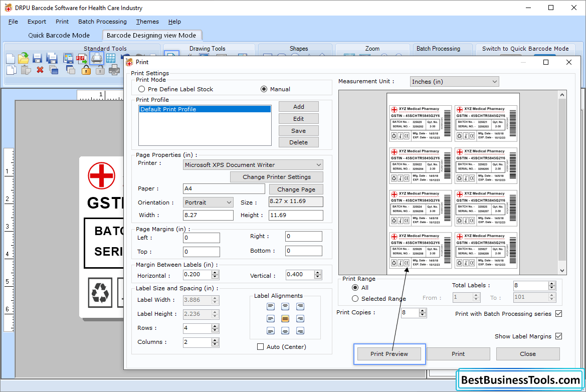The image size is (586, 392).
Task: Open the Print menu in the menu bar
Action: coord(62,22)
